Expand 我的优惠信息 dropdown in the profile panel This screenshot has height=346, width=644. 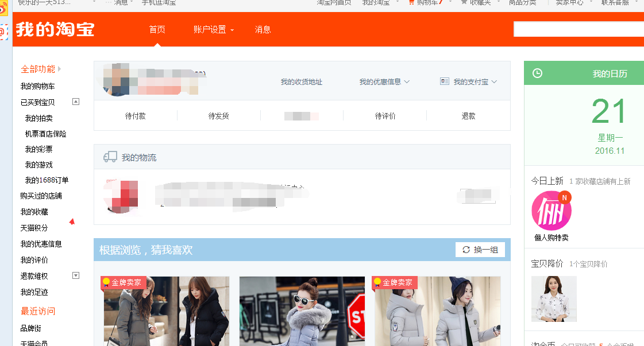tap(384, 81)
